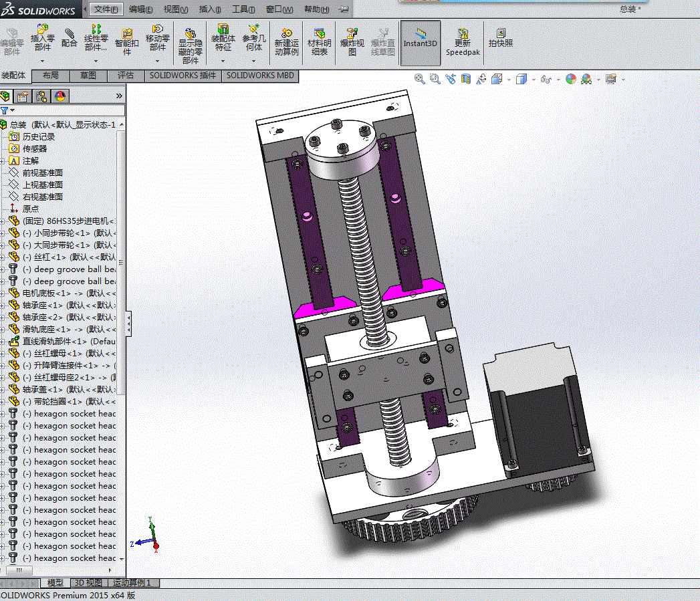The width and height of the screenshot is (700, 601).
Task: Click the appearance color sphere icon
Action: point(570,79)
